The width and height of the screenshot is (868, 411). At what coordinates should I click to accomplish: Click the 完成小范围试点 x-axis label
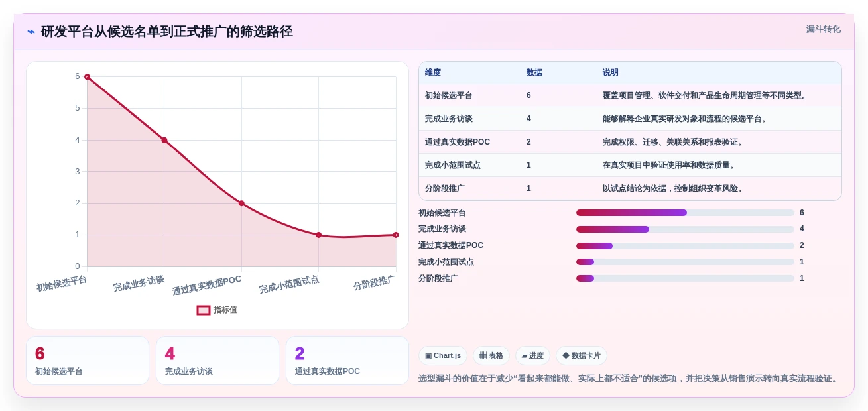[x=289, y=285]
